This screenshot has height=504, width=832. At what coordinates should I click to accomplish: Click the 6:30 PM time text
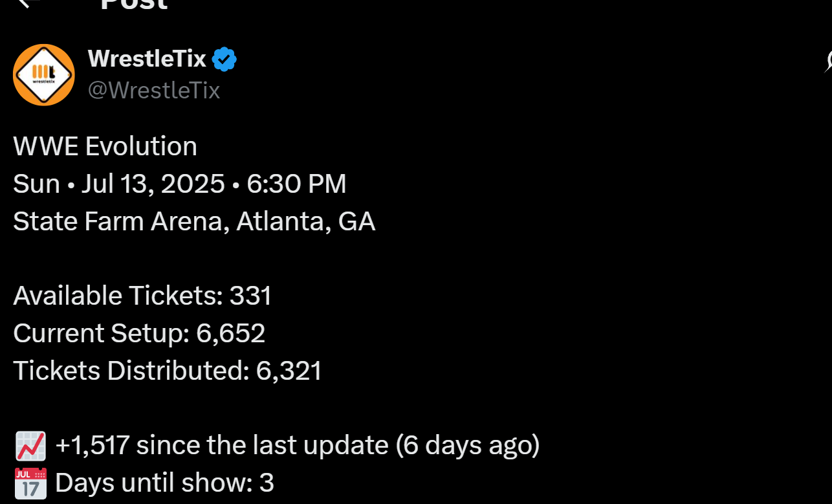pyautogui.click(x=296, y=184)
